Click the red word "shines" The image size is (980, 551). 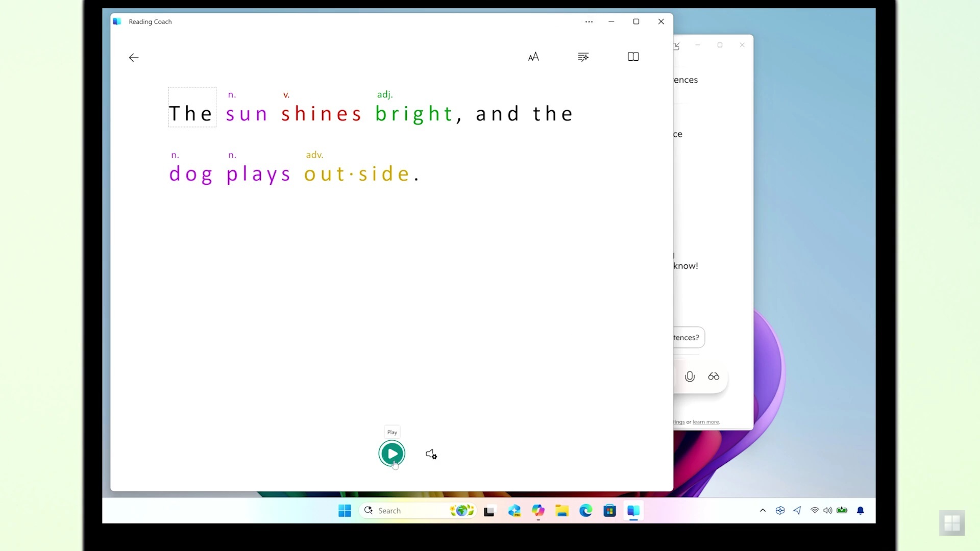pos(322,113)
